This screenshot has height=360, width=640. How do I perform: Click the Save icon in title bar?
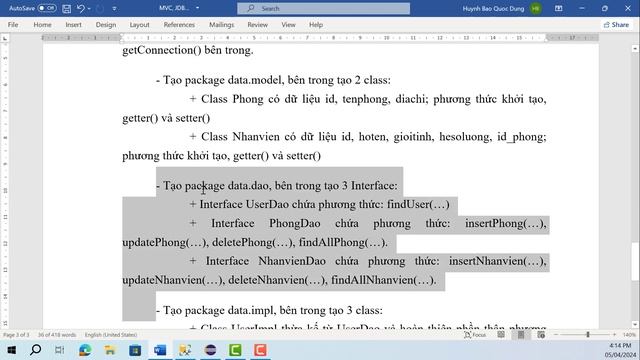pyautogui.click(x=67, y=8)
